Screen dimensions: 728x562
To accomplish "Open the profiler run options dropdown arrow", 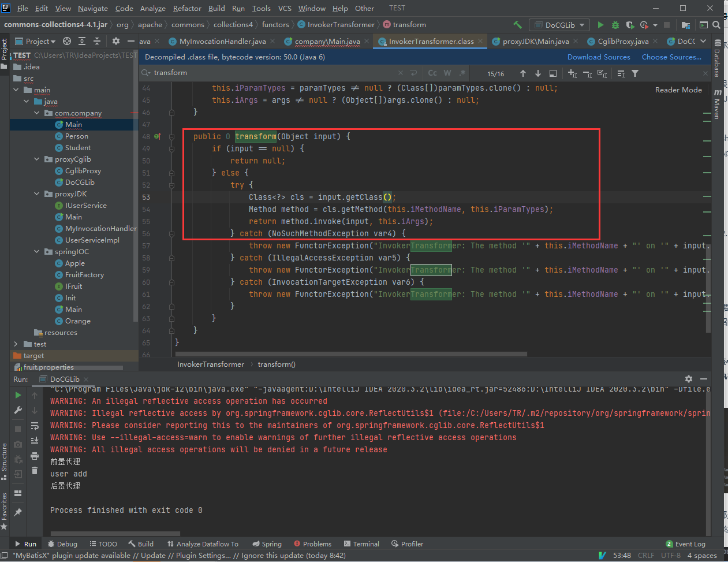I will point(655,25).
